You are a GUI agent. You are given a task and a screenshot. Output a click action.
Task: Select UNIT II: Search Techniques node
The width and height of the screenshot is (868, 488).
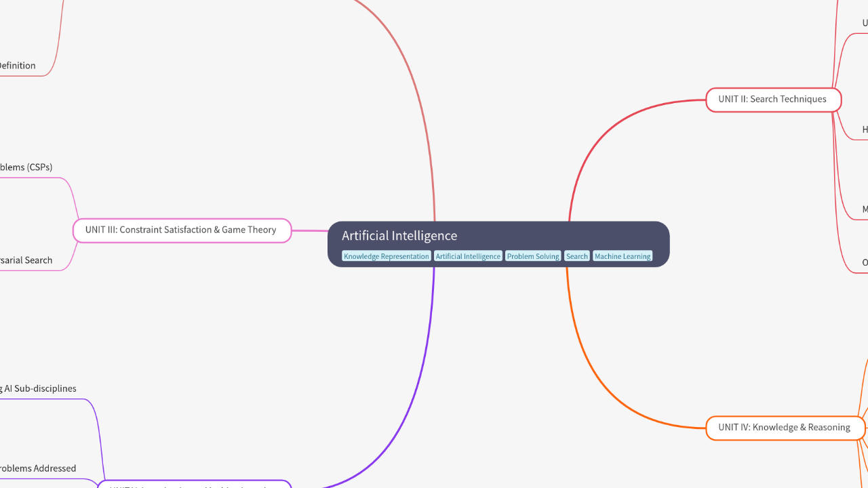(773, 100)
